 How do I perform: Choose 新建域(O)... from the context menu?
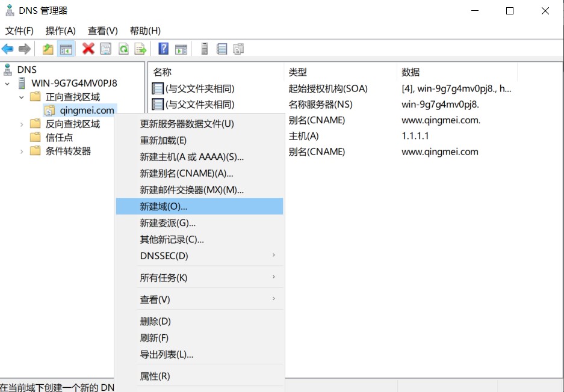(200, 207)
